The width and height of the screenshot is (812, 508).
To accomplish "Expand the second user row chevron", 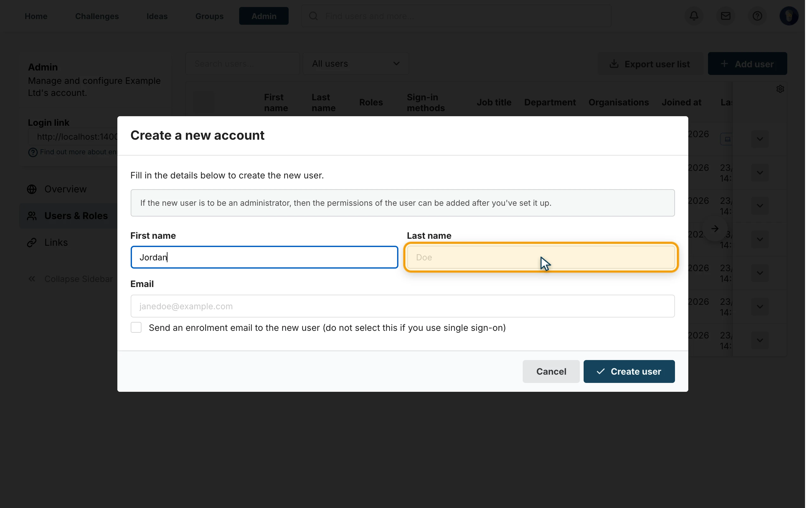I will click(760, 173).
